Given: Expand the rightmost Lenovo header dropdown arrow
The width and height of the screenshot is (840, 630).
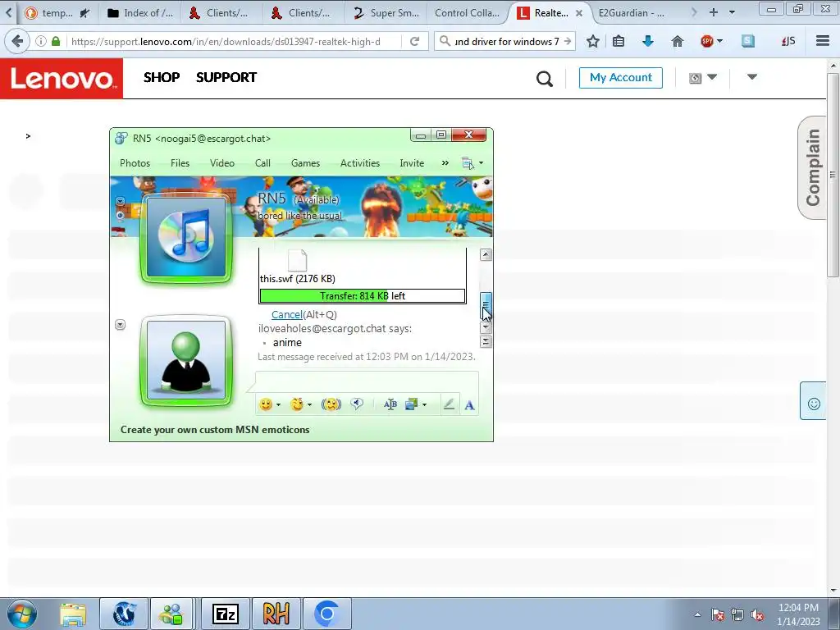Looking at the screenshot, I should pos(752,77).
